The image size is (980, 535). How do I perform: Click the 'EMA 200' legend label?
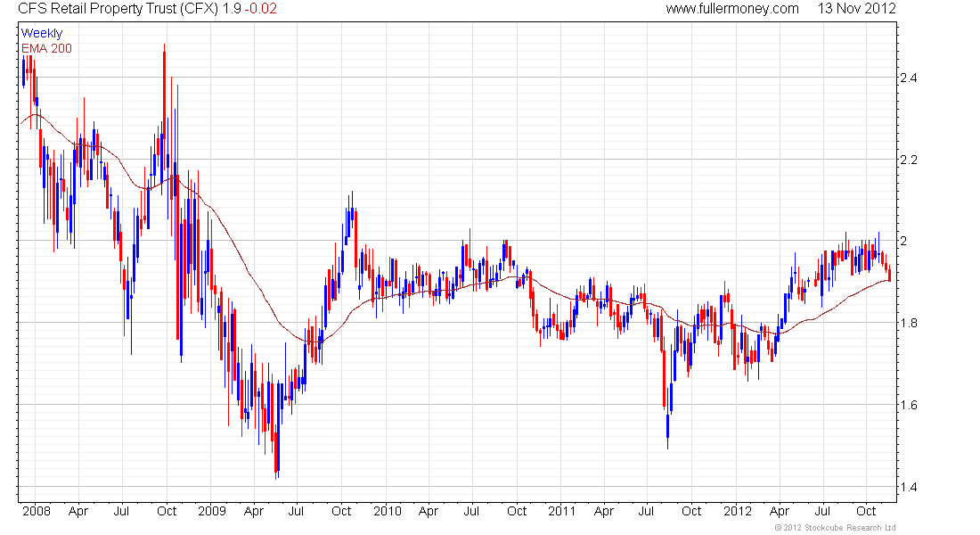[x=47, y=48]
